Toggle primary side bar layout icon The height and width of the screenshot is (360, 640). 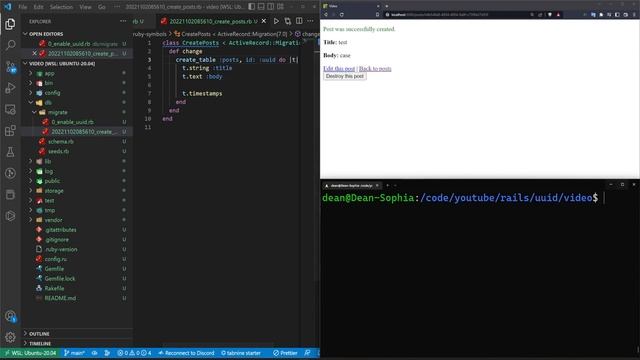pos(251,7)
